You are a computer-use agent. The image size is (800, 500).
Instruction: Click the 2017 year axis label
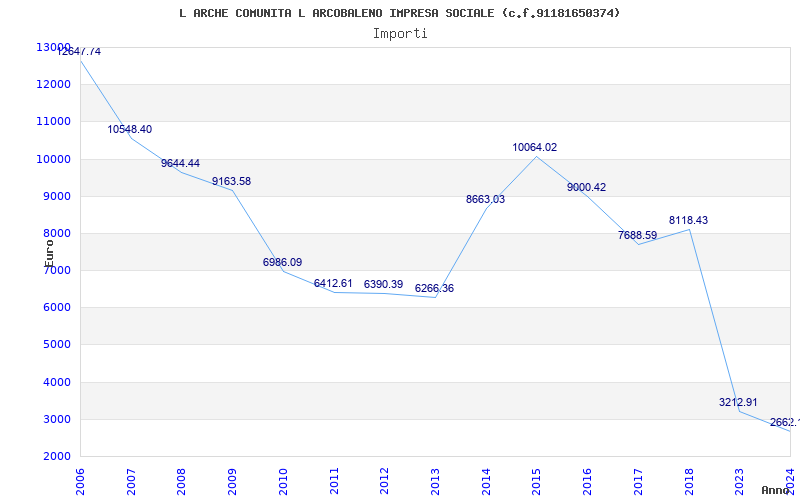[638, 481]
